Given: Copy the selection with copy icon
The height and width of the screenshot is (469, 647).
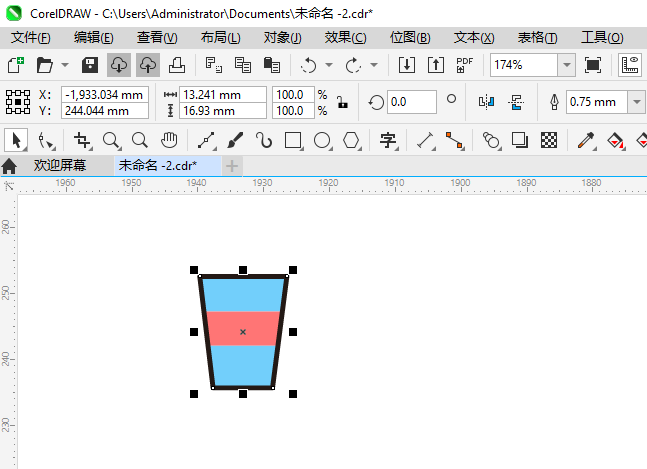Looking at the screenshot, I should (x=243, y=65).
